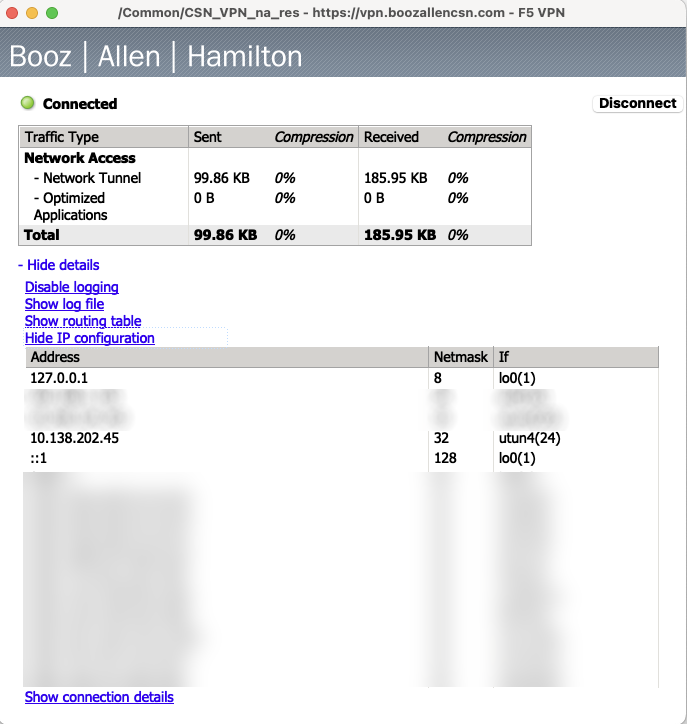The height and width of the screenshot is (724, 687).
Task: Click the netmask 8 cell
Action: 438,378
